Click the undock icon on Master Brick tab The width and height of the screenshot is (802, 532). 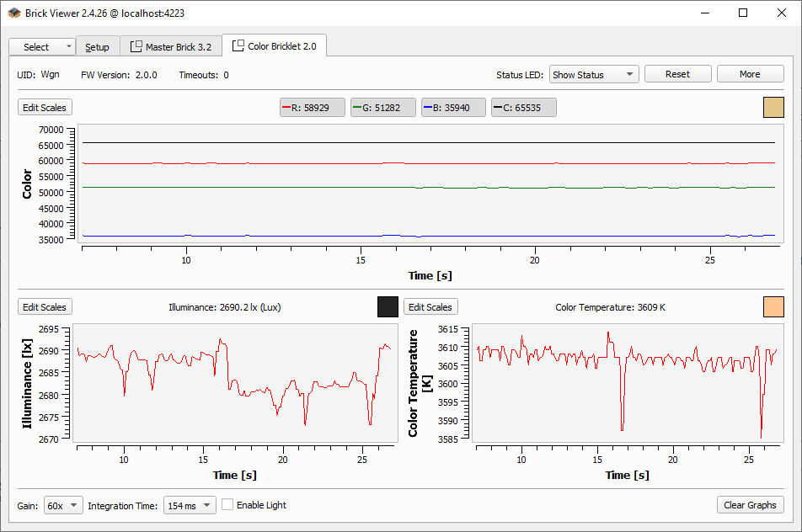pyautogui.click(x=136, y=46)
